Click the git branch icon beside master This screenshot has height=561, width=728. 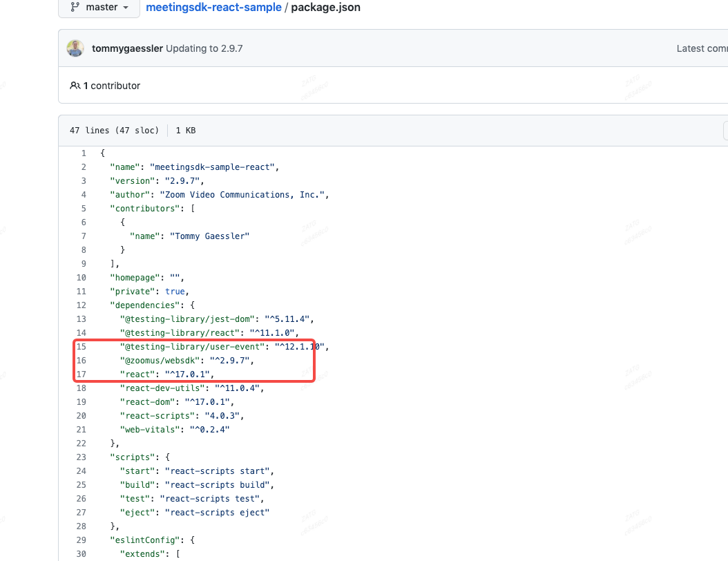pyautogui.click(x=75, y=7)
